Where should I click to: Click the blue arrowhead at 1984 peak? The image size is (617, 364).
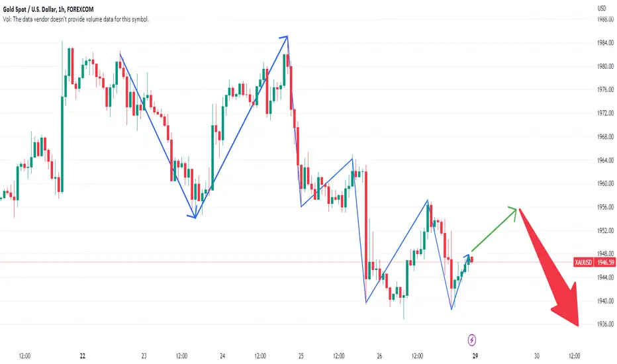(284, 38)
